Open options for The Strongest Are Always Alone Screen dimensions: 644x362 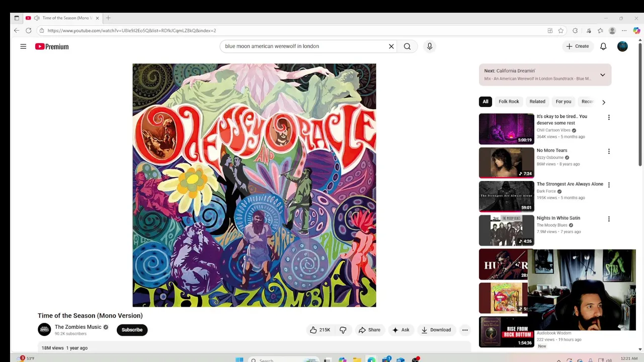point(609,185)
